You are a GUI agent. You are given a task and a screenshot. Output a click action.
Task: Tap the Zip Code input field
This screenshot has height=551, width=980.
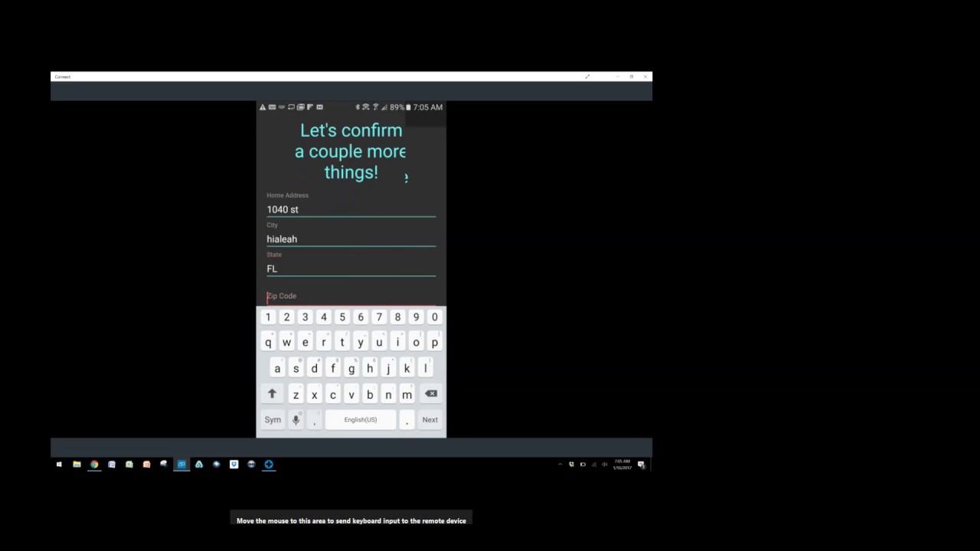tap(351, 296)
